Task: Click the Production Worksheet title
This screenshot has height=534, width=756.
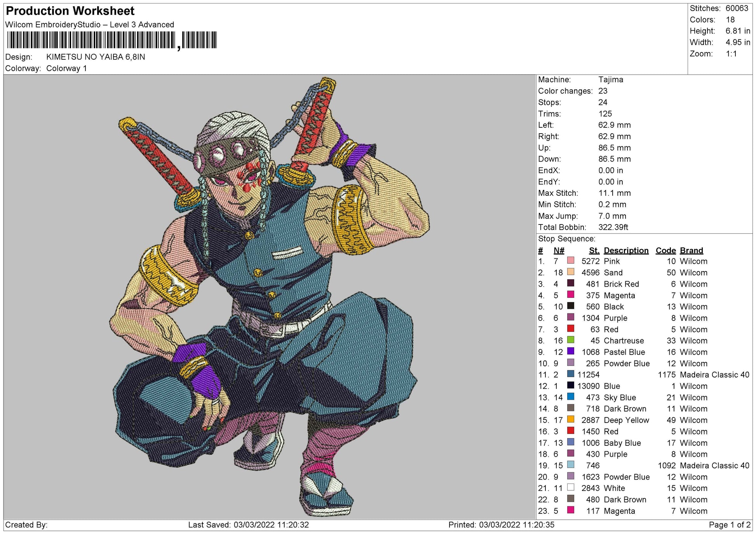Action: coord(70,11)
